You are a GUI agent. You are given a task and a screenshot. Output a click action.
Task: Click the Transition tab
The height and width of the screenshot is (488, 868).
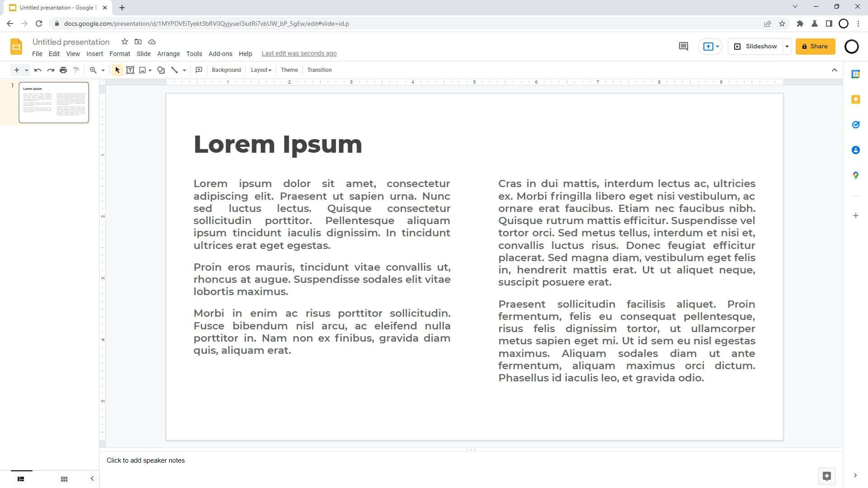[321, 70]
